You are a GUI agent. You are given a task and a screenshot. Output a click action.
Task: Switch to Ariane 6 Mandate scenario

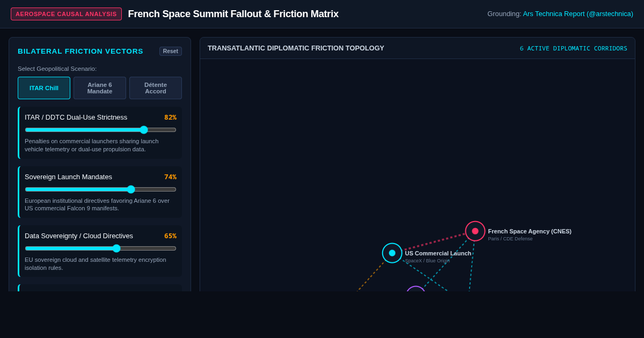[100, 88]
